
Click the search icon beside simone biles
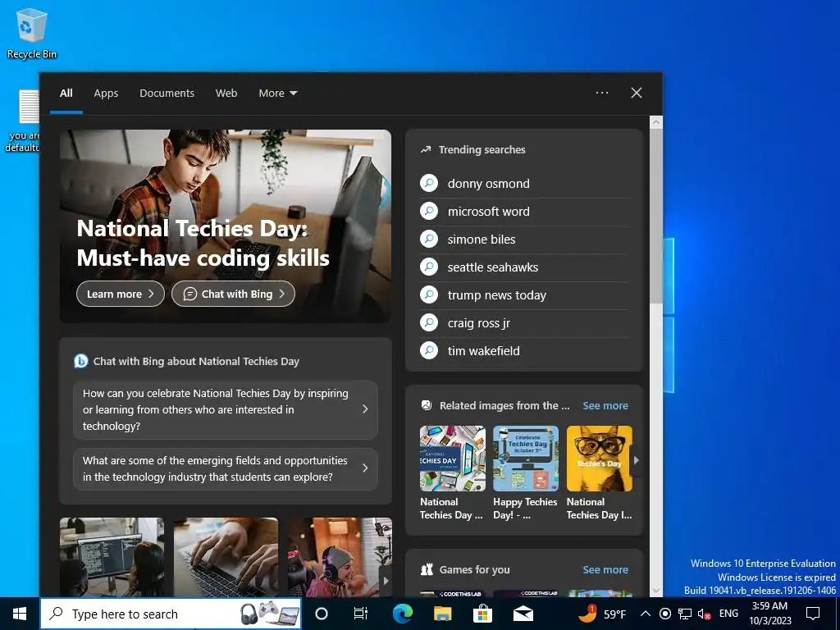(x=429, y=239)
